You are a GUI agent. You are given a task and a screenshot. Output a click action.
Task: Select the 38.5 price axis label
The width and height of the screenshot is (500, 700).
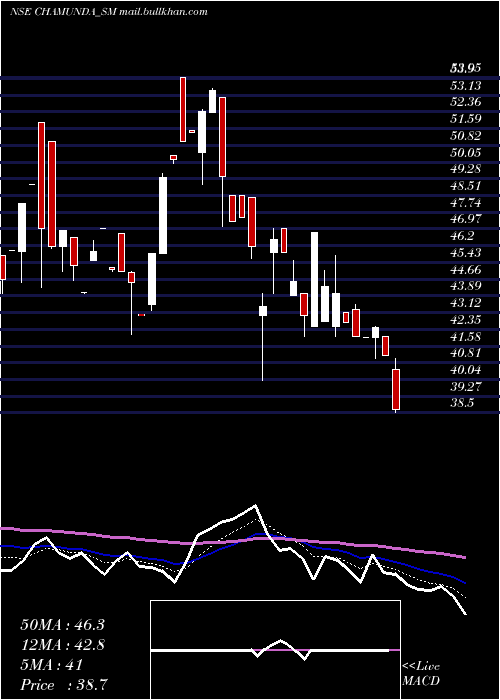[462, 403]
